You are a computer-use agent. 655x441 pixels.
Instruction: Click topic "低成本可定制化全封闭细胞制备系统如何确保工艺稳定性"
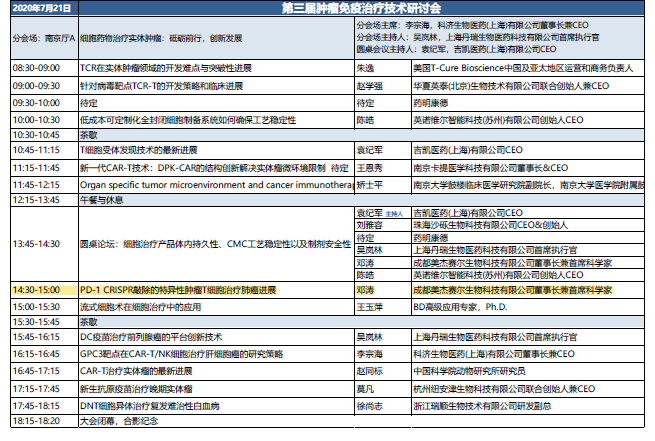(x=188, y=120)
